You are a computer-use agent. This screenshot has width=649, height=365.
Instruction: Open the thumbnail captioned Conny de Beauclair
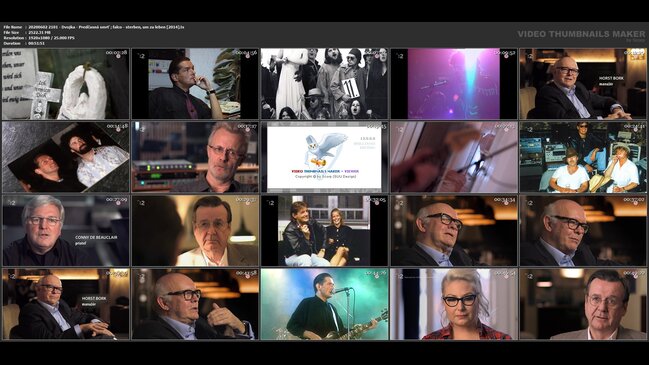coord(66,231)
